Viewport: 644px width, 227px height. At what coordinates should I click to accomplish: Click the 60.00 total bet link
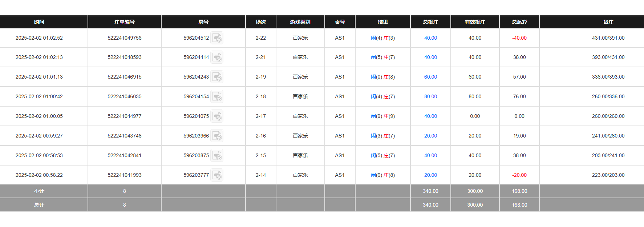(x=430, y=77)
